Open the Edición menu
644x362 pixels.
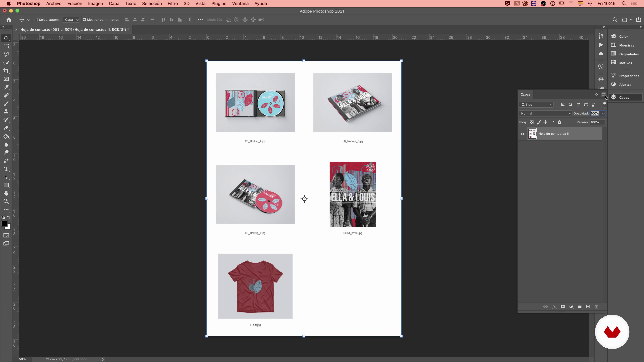[75, 4]
